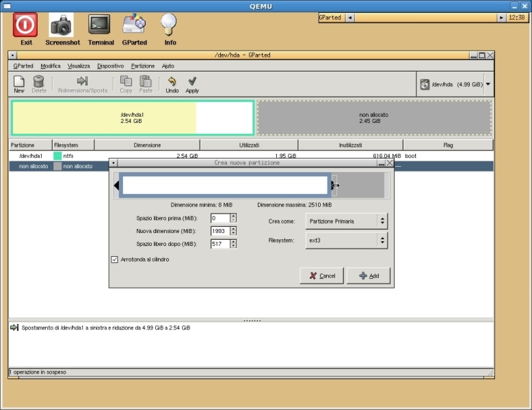Click the 12:38 clock
This screenshot has width=532, height=410.
tap(517, 18)
